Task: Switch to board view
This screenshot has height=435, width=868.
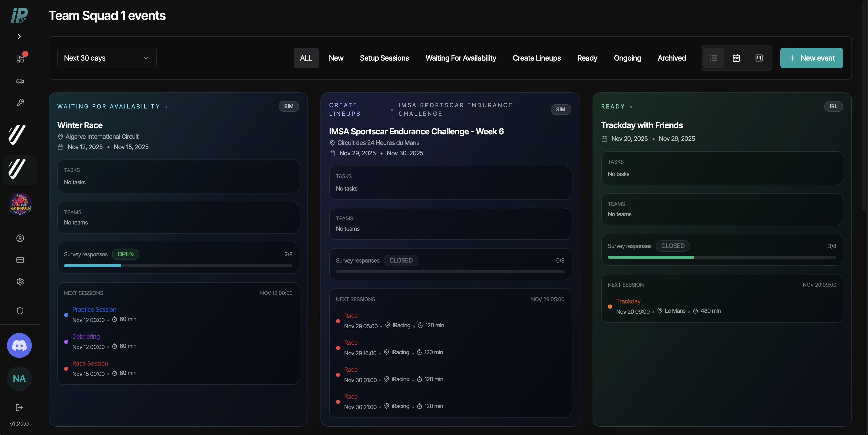Action: (759, 58)
